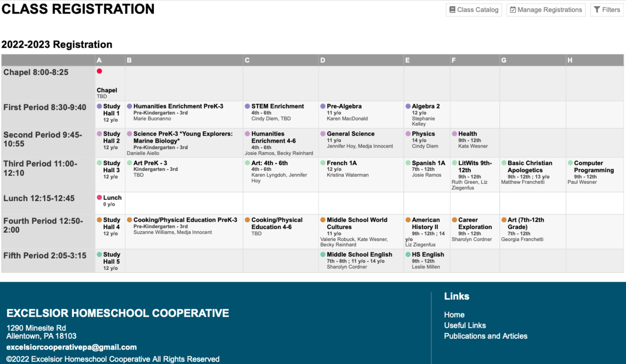The height and width of the screenshot is (364, 626).
Task: Click column D header in schedule
Action: click(x=323, y=60)
